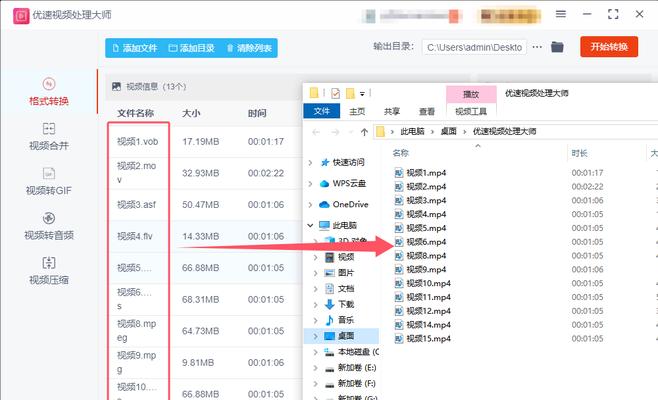658x400 pixels.
Task: Expand the 文档 folder tree node
Action: coord(316,288)
